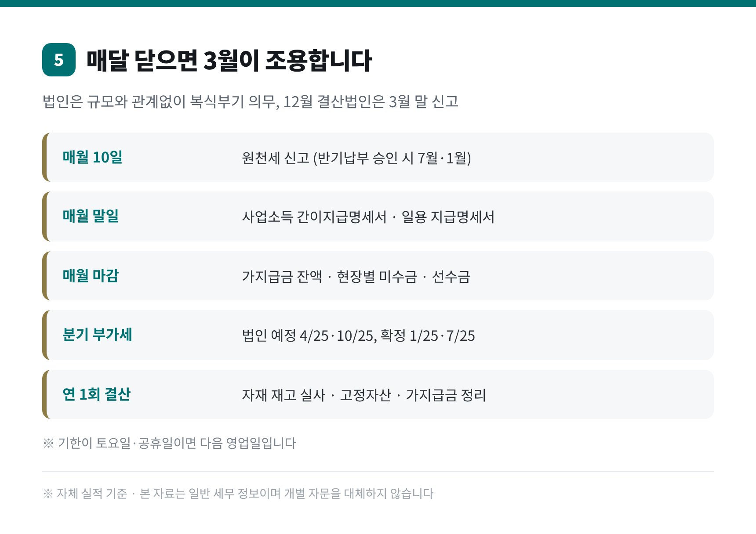This screenshot has width=756, height=534.
Task: Select the '매월 10일' row label
Action: pos(92,157)
